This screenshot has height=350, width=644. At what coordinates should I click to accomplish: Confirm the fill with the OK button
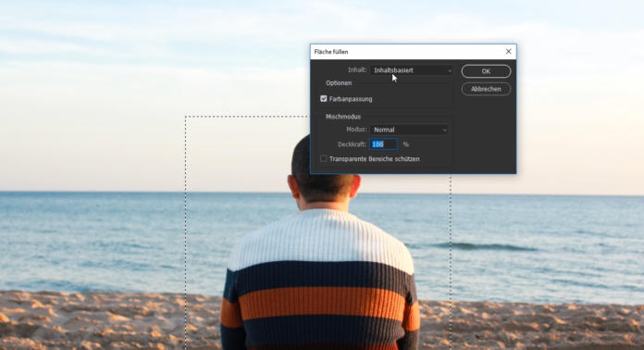pos(486,71)
